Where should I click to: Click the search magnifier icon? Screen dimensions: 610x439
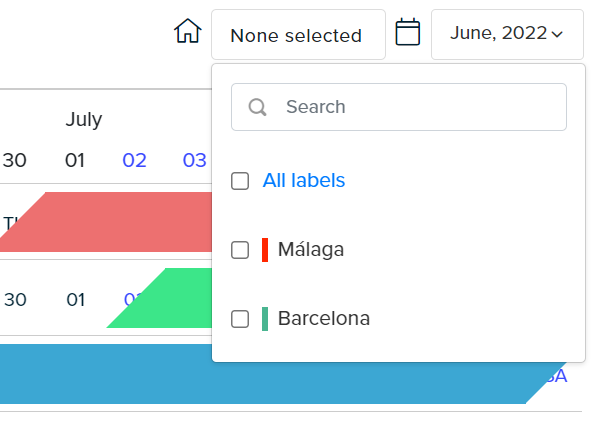coord(258,107)
